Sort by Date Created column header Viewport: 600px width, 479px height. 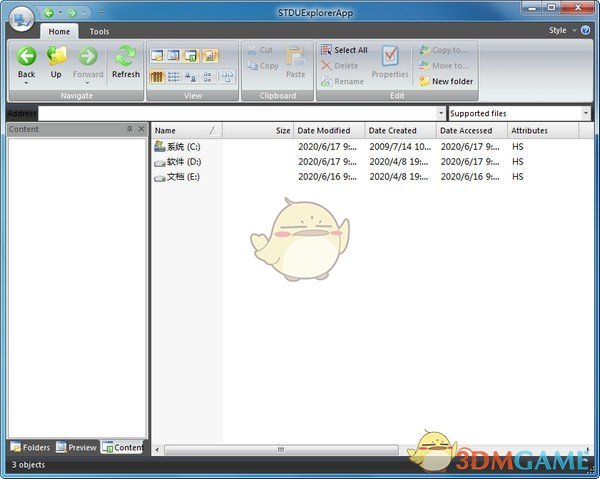400,130
